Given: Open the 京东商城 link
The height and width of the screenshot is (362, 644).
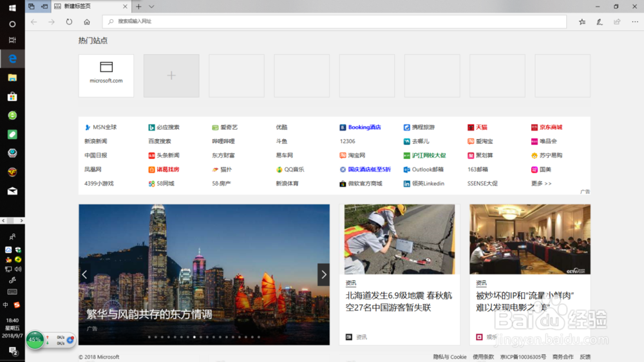Looking at the screenshot, I should [547, 128].
